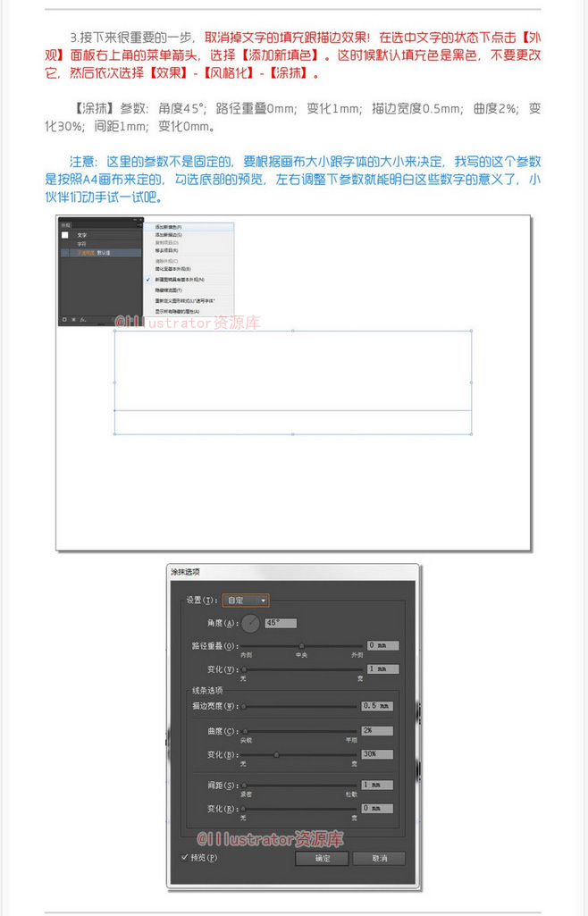The image size is (588, 916).
Task: Click the 曲度 2% input field
Action: 377,730
